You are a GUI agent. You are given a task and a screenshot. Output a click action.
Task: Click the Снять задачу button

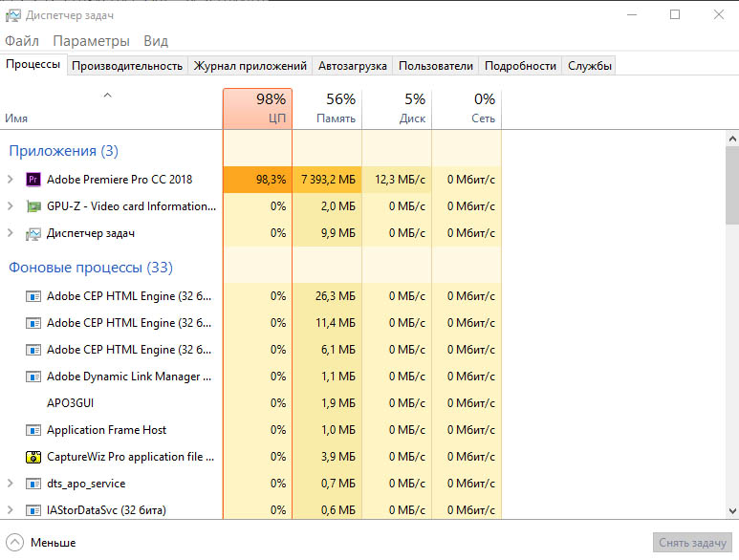pos(692,543)
